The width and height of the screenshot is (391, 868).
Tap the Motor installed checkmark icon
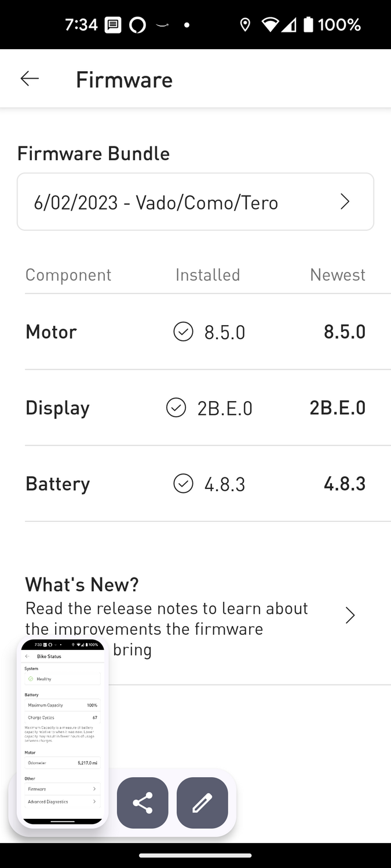(183, 332)
